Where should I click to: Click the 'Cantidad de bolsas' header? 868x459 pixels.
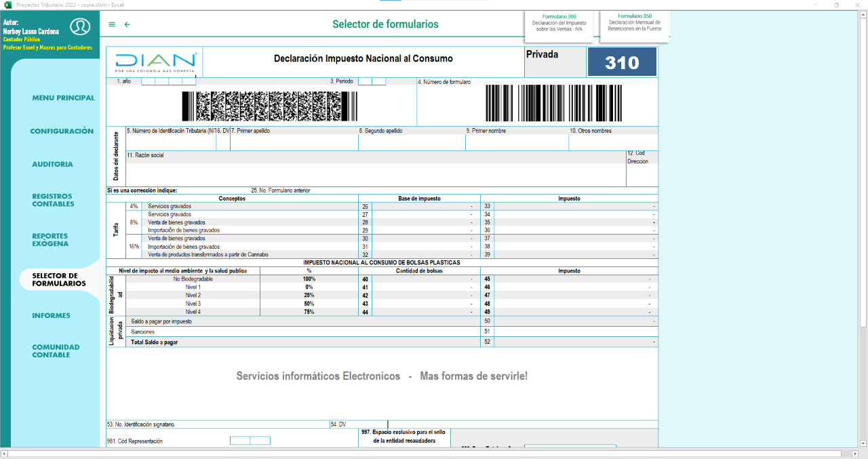419,271
